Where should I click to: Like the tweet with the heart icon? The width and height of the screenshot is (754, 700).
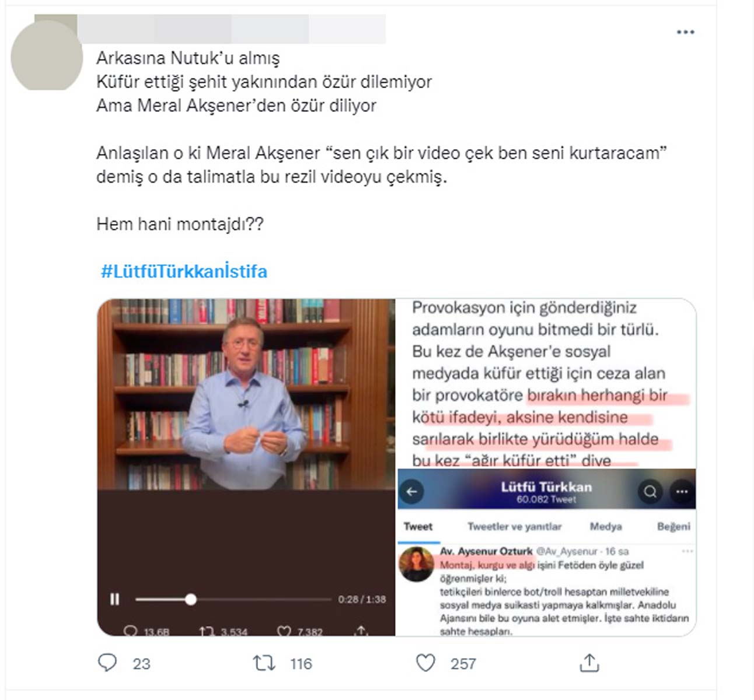pyautogui.click(x=425, y=663)
